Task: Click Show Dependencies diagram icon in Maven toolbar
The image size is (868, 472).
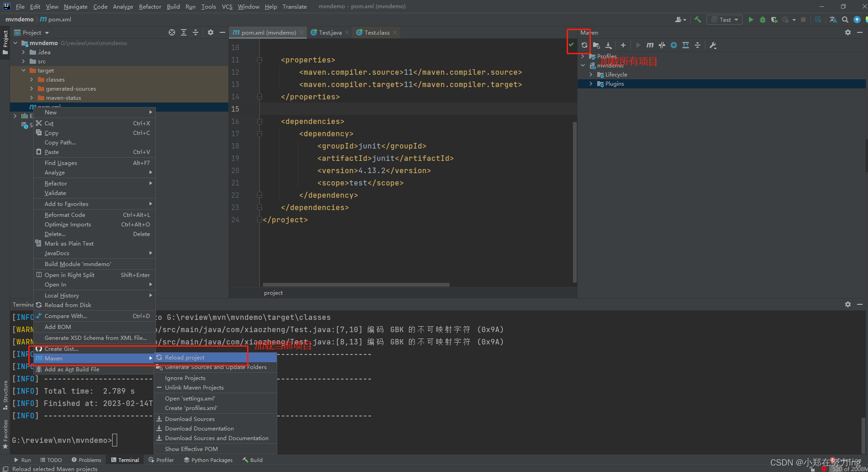Action: click(x=686, y=45)
